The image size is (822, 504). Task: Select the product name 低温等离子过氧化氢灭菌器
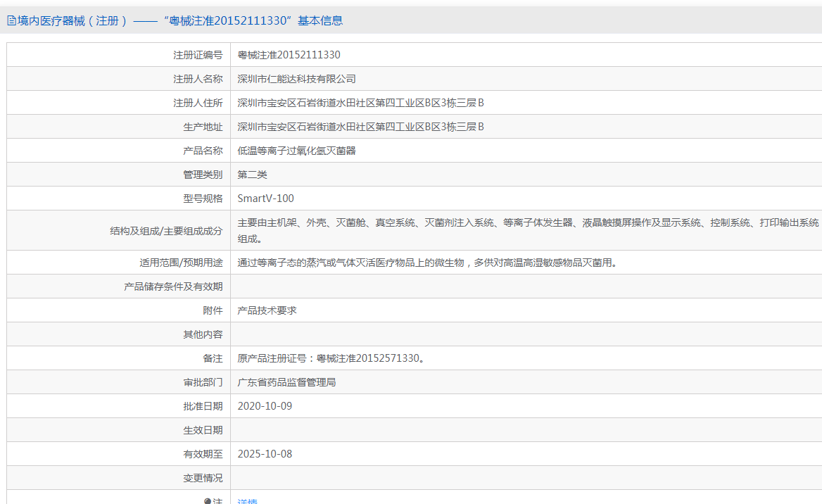pyautogui.click(x=296, y=151)
